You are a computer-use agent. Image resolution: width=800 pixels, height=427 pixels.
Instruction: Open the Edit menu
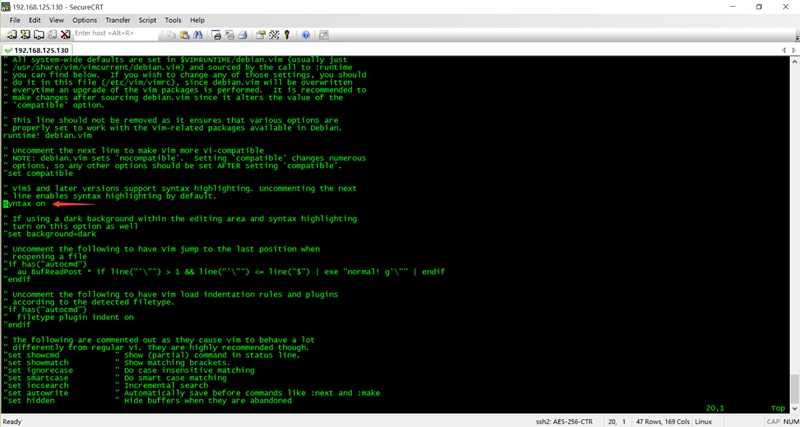(x=35, y=20)
